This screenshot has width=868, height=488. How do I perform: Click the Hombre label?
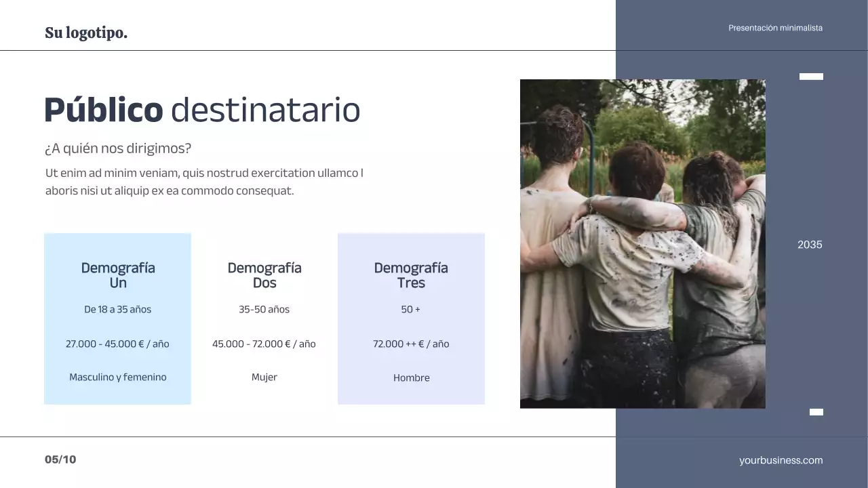[x=412, y=378]
